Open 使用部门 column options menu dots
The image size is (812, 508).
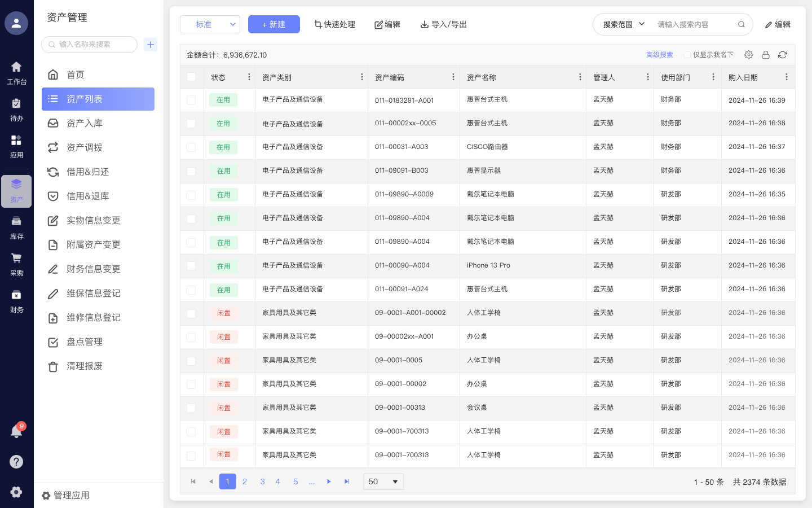[713, 77]
